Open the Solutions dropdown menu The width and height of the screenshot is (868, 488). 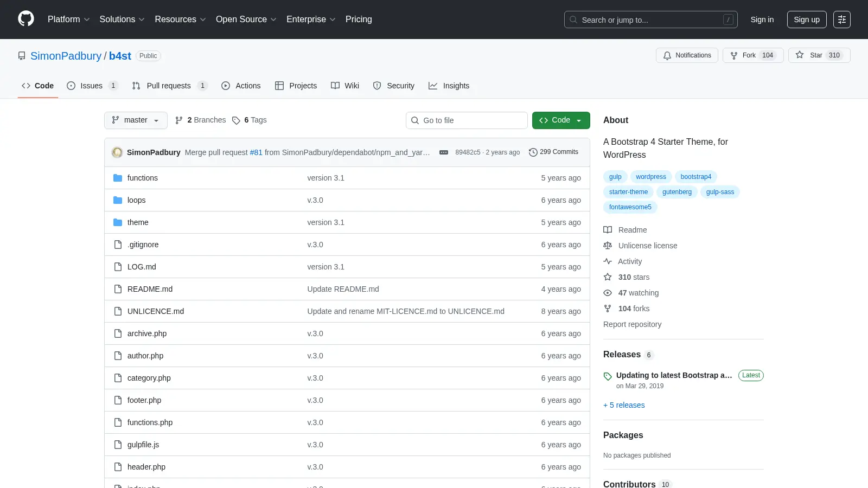pyautogui.click(x=122, y=20)
